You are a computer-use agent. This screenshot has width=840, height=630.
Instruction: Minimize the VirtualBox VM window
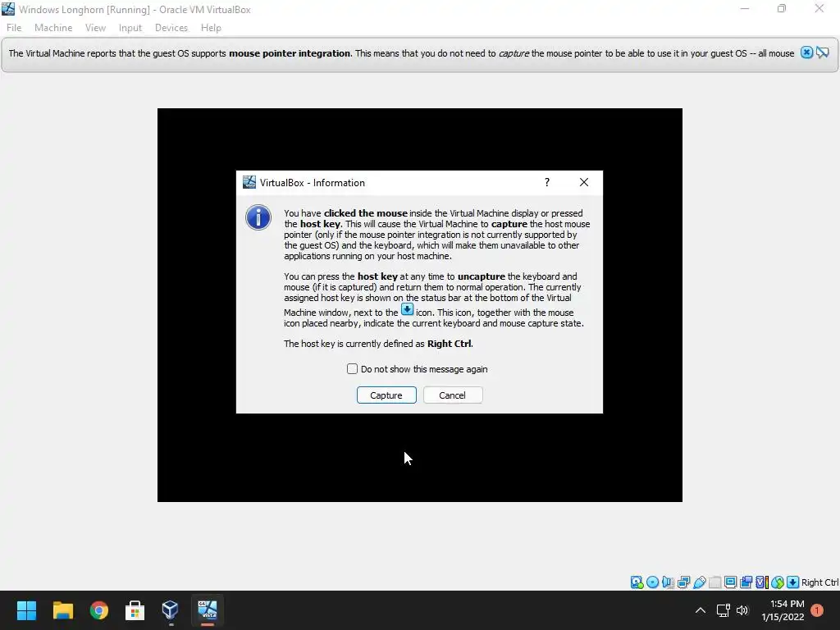click(745, 9)
